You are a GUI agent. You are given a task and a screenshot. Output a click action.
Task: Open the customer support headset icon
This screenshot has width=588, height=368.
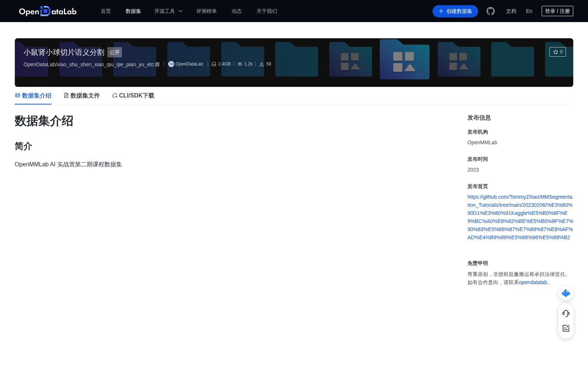tap(566, 313)
